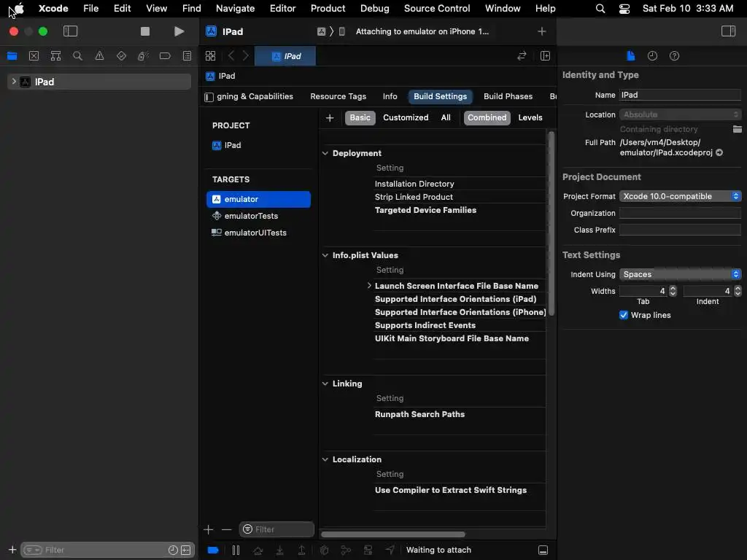Viewport: 747px width, 560px height.
Task: Open related items grid menu
Action: 210,56
